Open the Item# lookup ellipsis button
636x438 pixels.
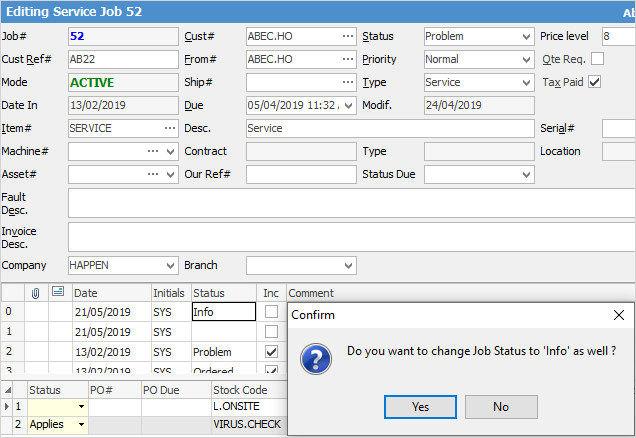pyautogui.click(x=169, y=129)
